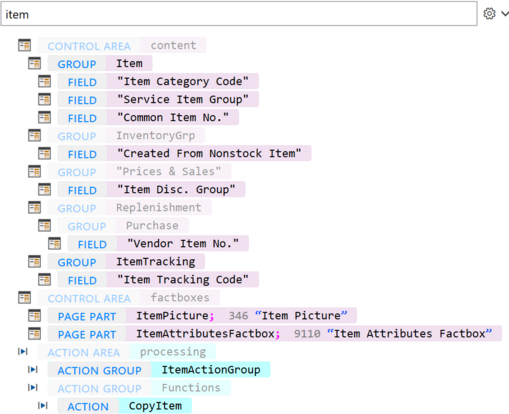Click the action icon next to CopyItem

(43, 405)
